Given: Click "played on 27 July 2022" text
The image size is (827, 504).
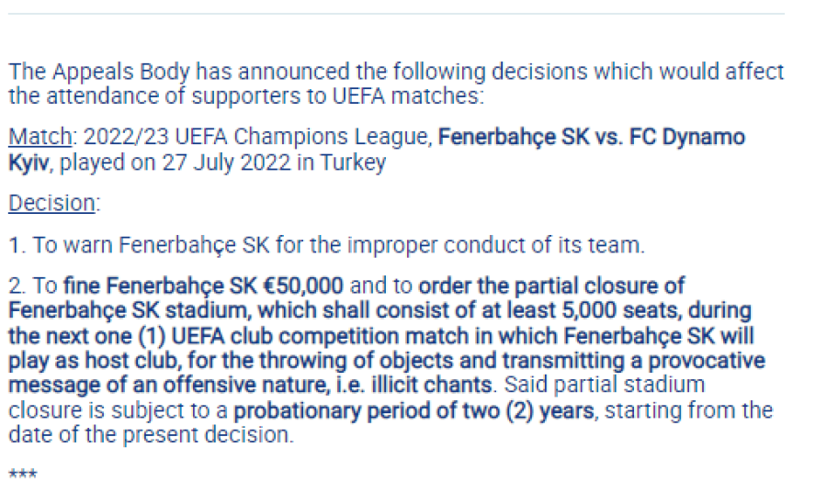Looking at the screenshot, I should coord(175,162).
